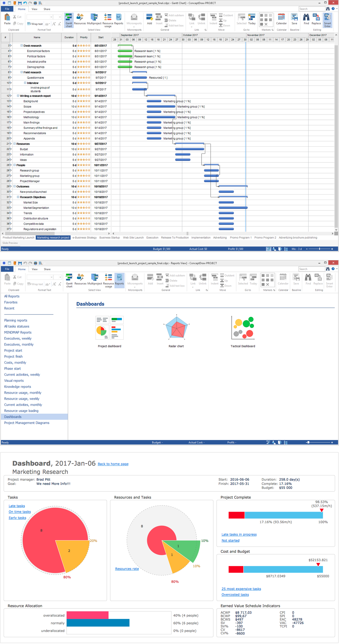339x644 pixels.
Task: Open 25 most expensive tasks link
Action: (241, 589)
